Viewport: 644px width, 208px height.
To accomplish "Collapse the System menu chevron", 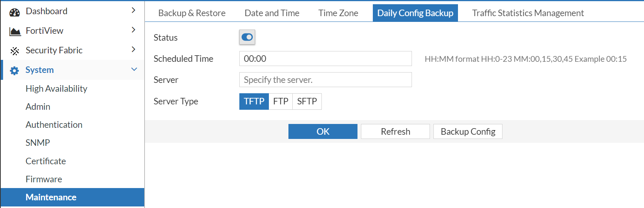I will coord(134,69).
